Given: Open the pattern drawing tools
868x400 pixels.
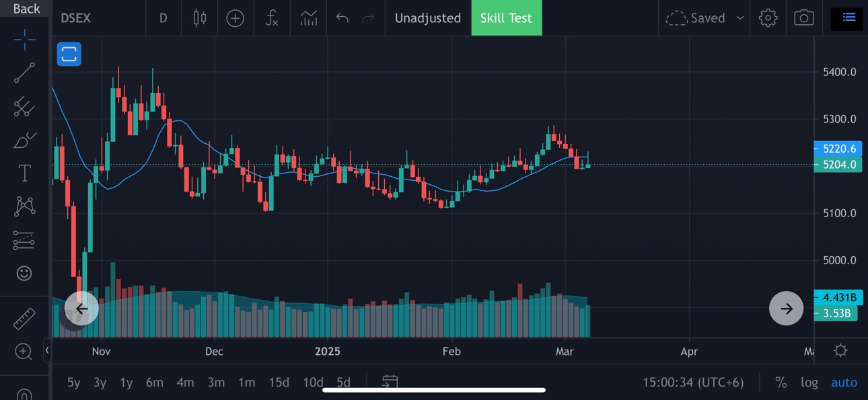Looking at the screenshot, I should tap(24, 206).
